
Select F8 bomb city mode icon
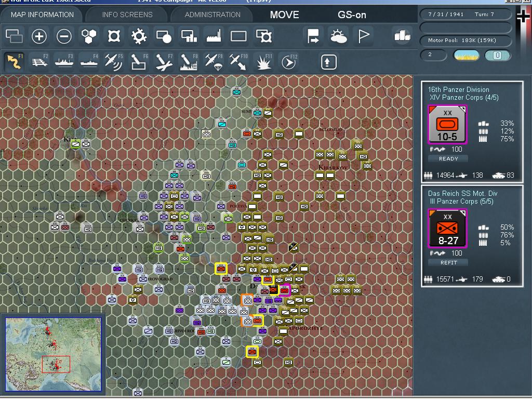(189, 61)
